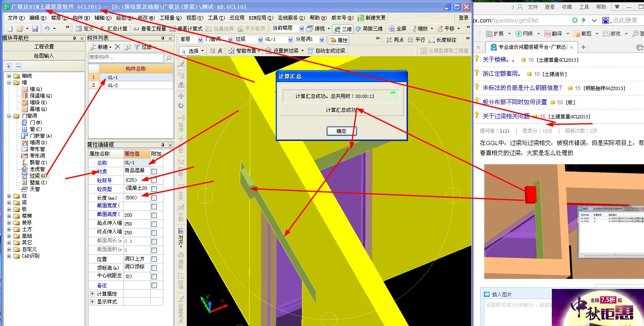Viewport: 644px width, 326px height.
Task: Click 查看计算式 toolbar button
Action: (186, 28)
